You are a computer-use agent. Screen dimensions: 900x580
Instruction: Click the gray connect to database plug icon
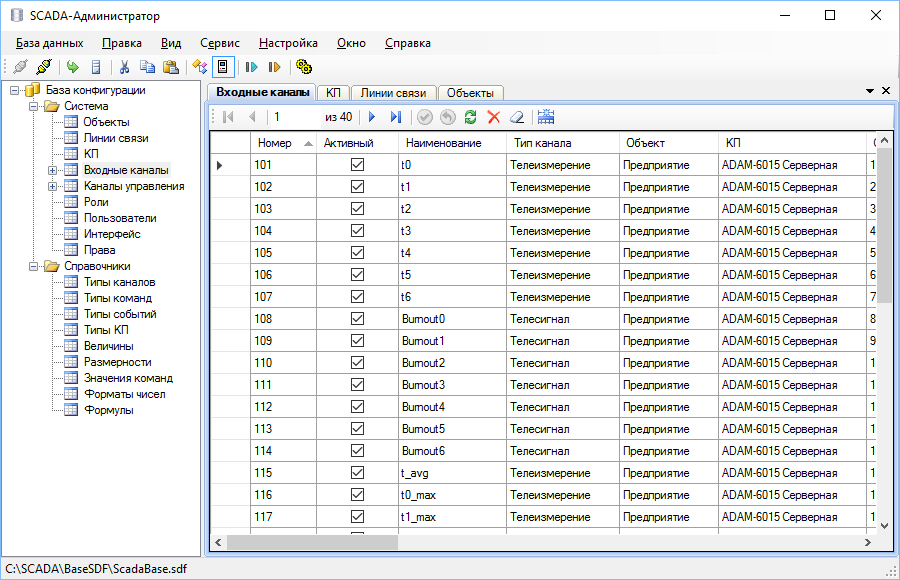(21, 67)
